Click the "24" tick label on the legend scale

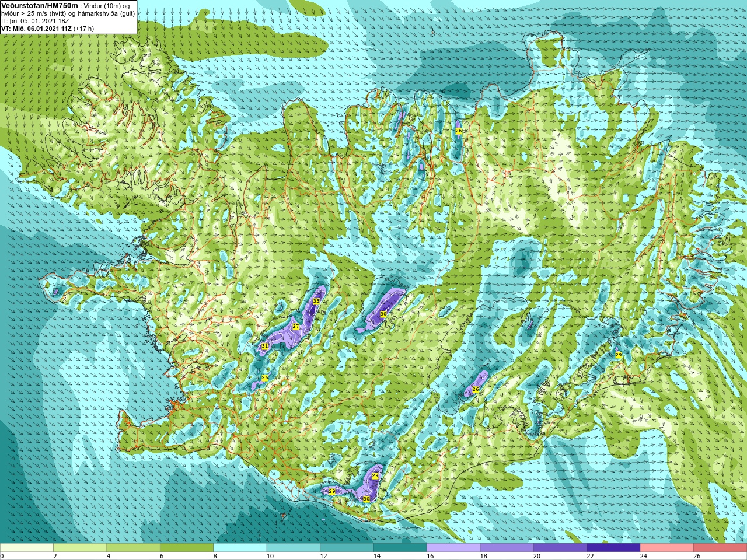(x=643, y=556)
